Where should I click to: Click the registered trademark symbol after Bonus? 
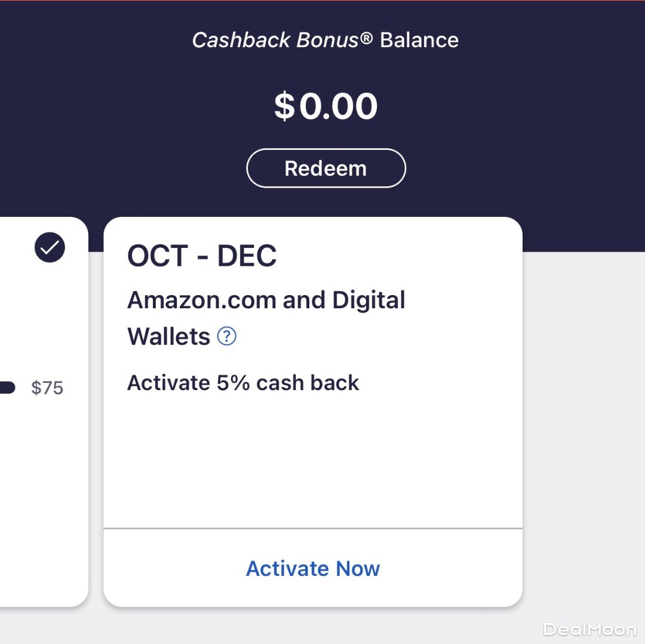point(367,38)
